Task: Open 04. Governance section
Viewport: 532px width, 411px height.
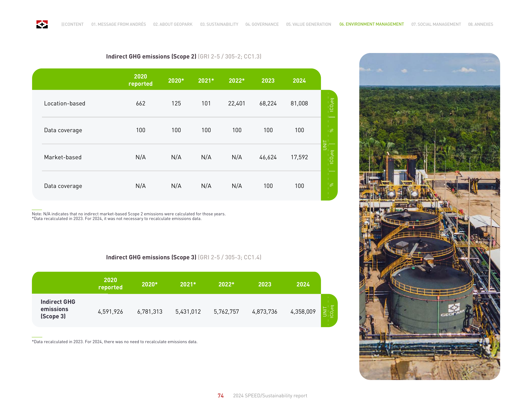Action: [262, 24]
